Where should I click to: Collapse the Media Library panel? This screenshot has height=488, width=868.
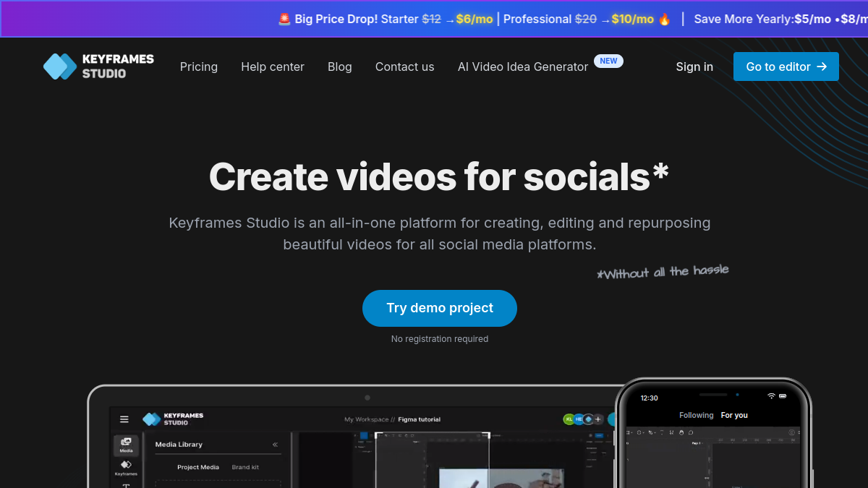275,445
